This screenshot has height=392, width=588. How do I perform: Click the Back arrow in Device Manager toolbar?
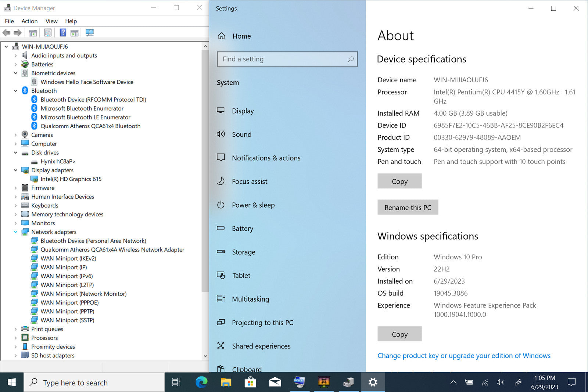[x=6, y=33]
